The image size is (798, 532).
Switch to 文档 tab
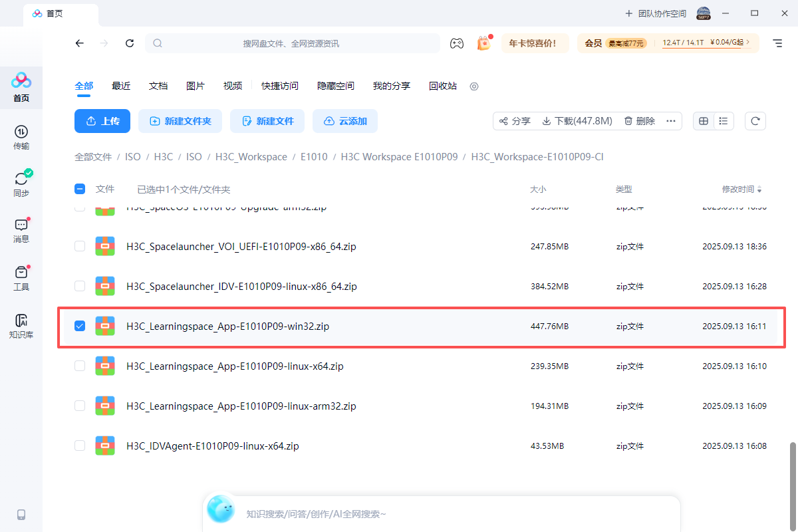pyautogui.click(x=158, y=86)
